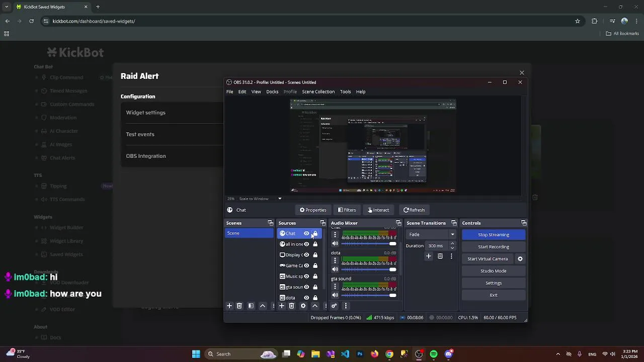Open source properties gear in the Sources toolbar
Image resolution: width=644 pixels, height=362 pixels.
coord(303,306)
